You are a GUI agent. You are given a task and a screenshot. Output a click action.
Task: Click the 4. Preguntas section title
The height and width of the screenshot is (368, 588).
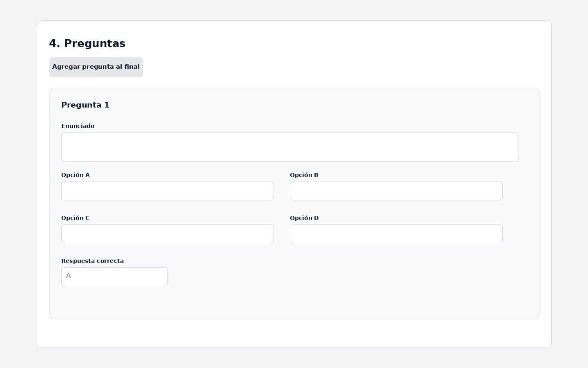[87, 43]
